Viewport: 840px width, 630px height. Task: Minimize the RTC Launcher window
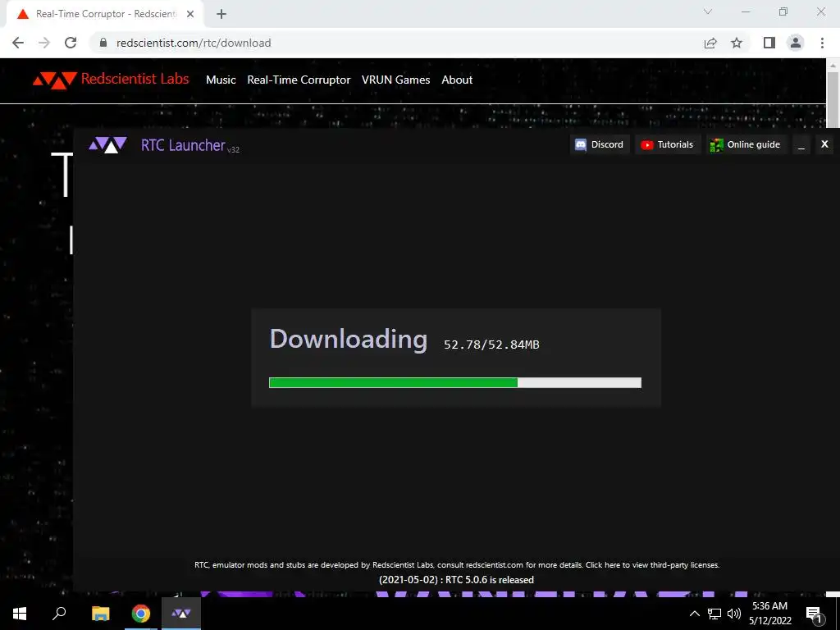(801, 144)
